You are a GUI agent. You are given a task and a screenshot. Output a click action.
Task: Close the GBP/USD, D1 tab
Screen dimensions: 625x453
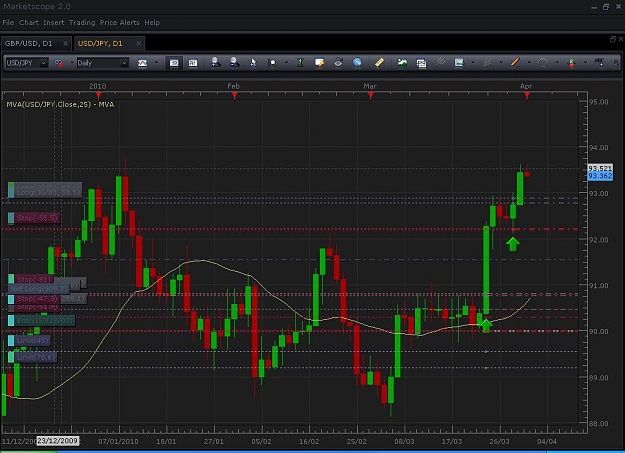click(65, 43)
